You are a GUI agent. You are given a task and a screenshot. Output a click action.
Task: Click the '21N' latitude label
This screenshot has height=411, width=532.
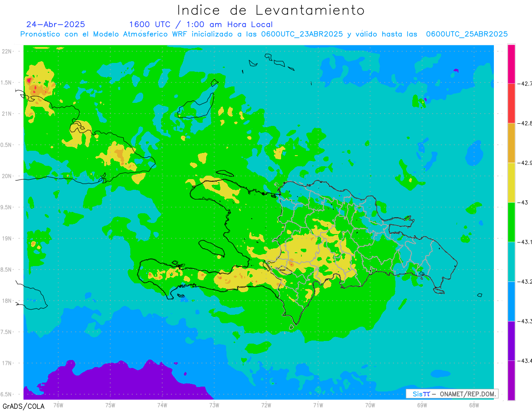tap(7, 114)
